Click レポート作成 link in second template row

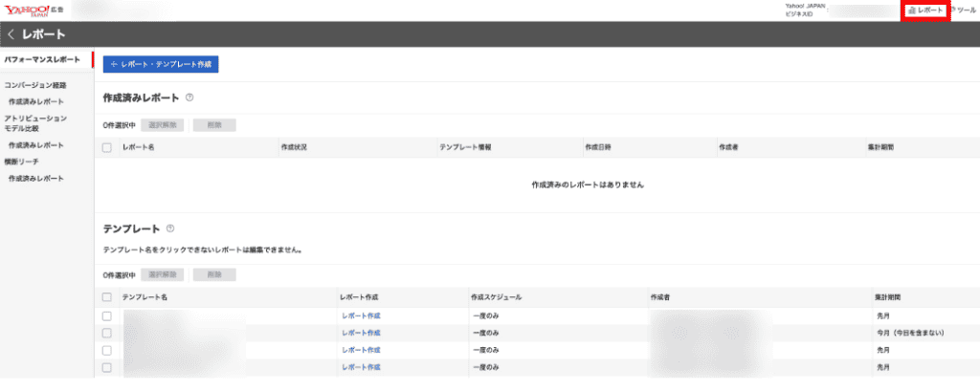pyautogui.click(x=361, y=333)
